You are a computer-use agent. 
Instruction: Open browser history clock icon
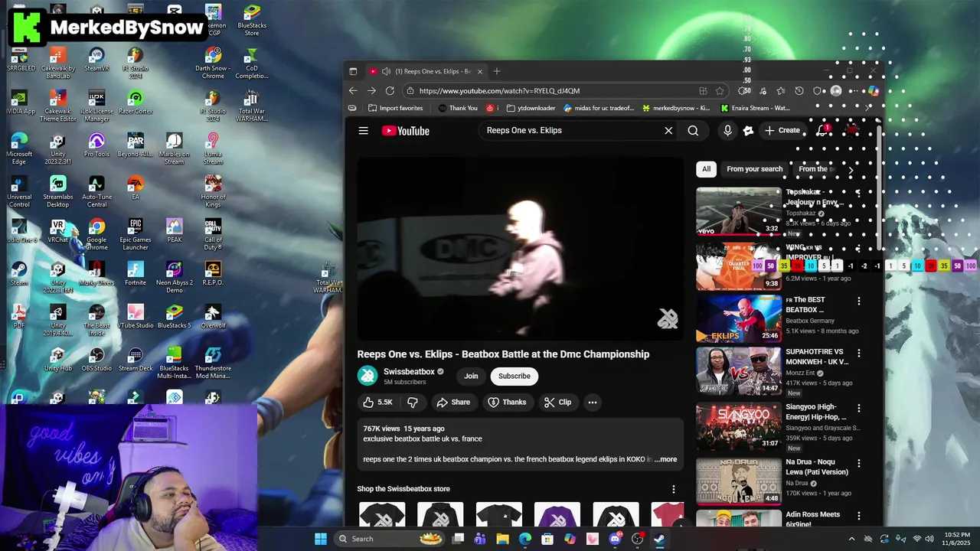coord(799,91)
